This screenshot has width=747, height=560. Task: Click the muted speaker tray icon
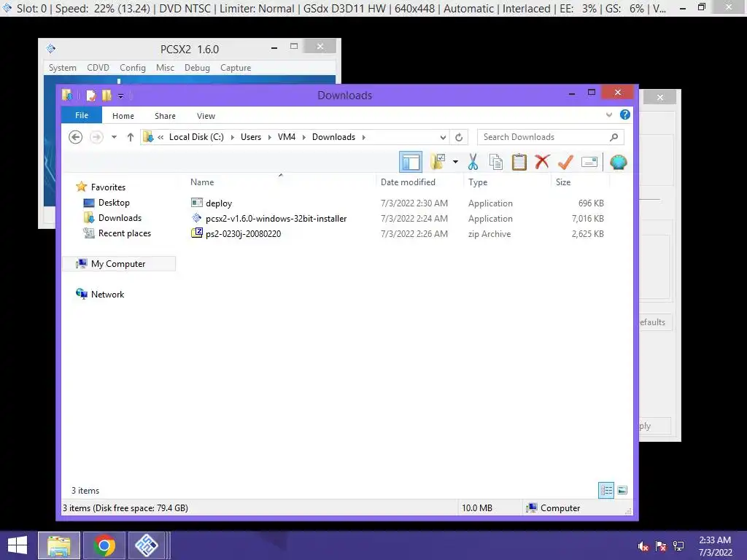[643, 546]
